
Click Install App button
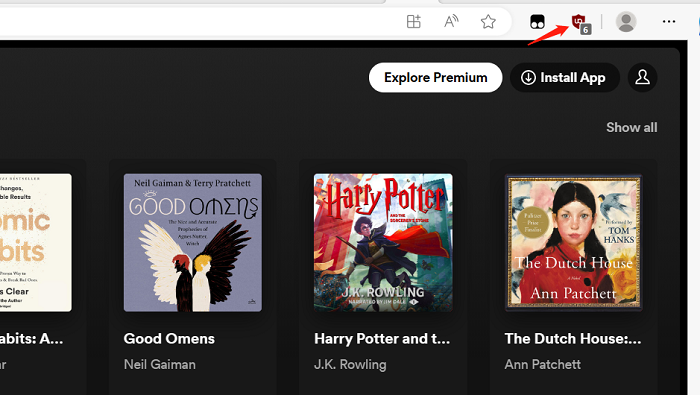[x=565, y=77]
